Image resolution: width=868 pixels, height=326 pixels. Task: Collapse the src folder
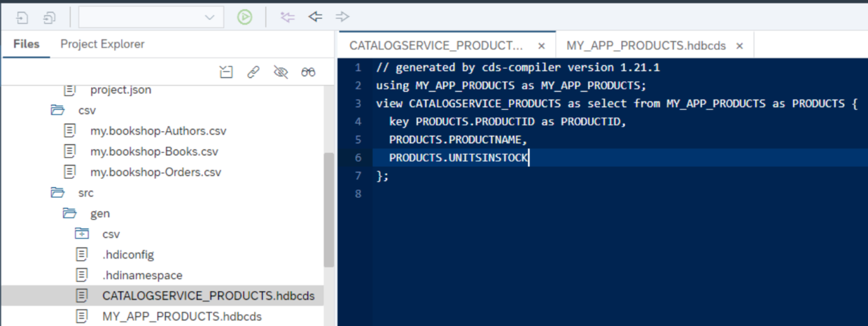(x=57, y=193)
